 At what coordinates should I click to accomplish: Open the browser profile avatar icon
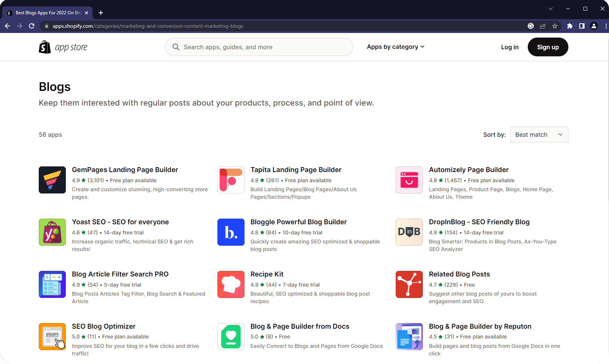pos(594,26)
